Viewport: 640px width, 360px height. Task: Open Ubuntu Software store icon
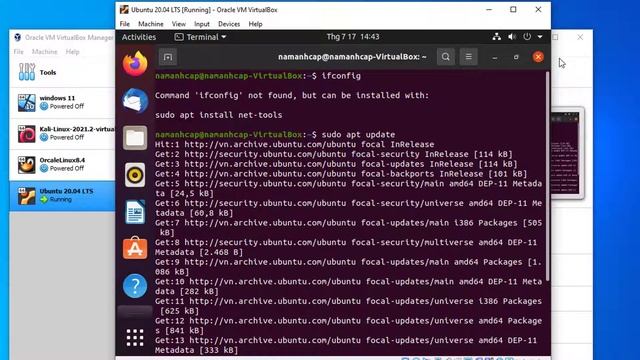pyautogui.click(x=135, y=248)
